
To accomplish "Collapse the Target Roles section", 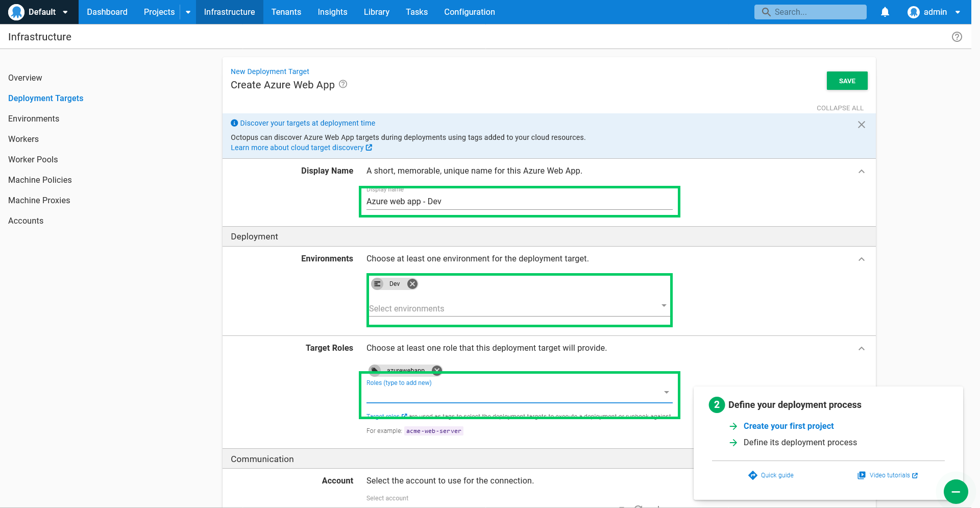I will (861, 348).
